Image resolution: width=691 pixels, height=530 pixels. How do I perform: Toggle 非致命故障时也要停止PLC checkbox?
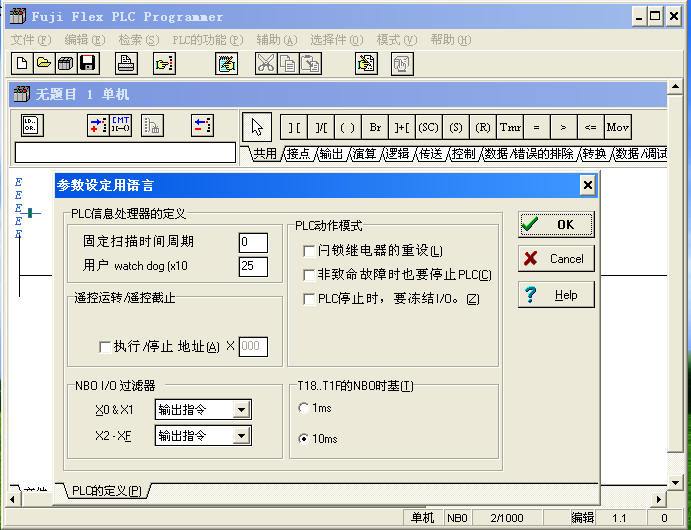pyautogui.click(x=310, y=275)
